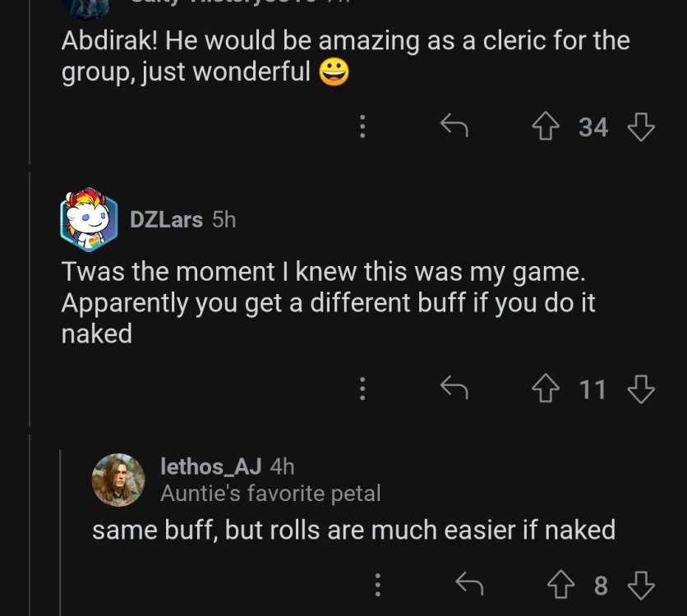Open more options for Abdirak comment

click(x=361, y=126)
